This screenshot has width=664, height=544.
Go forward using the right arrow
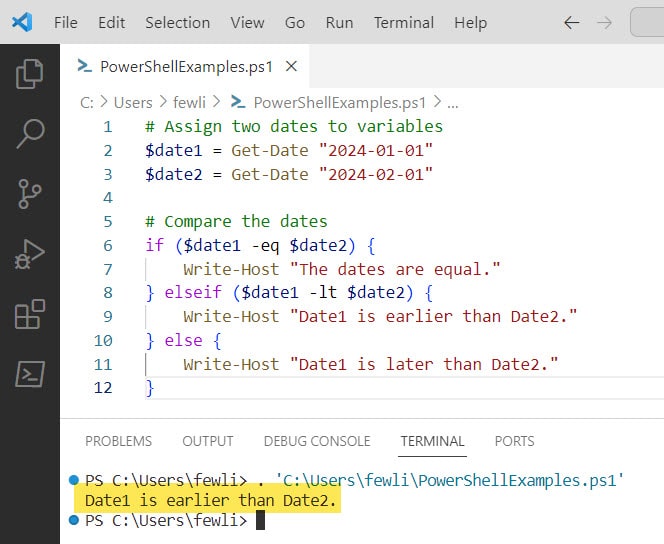pyautogui.click(x=604, y=22)
